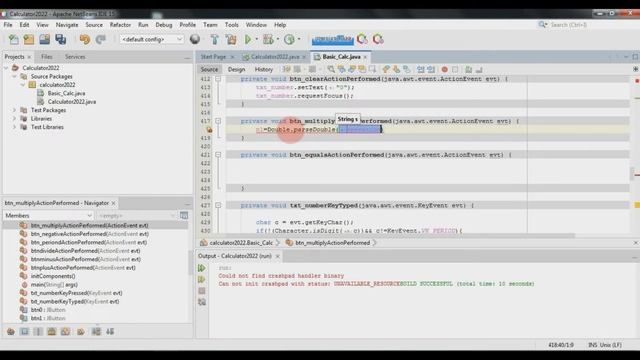Toggle show static members filter in Navigator
This screenshot has width=640, height=360.
pyautogui.click(x=38, y=331)
